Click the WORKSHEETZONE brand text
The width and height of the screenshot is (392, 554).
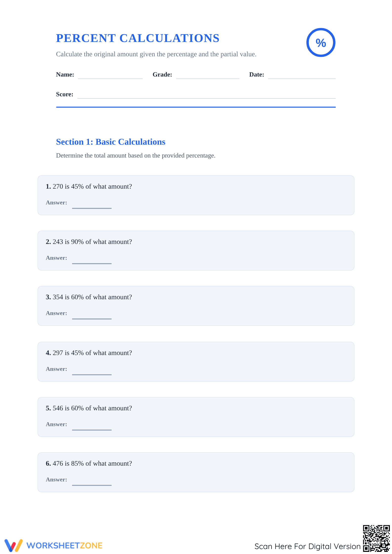pos(64,546)
